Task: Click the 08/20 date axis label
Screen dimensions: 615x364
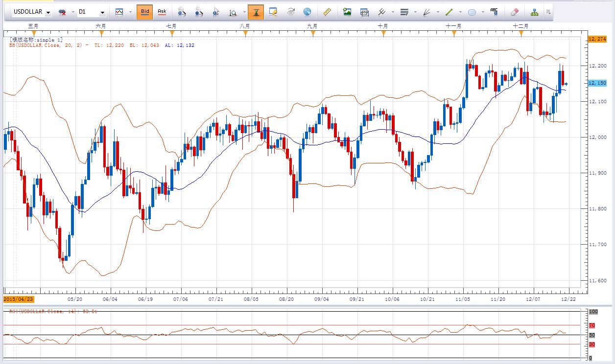Action: 286,298
